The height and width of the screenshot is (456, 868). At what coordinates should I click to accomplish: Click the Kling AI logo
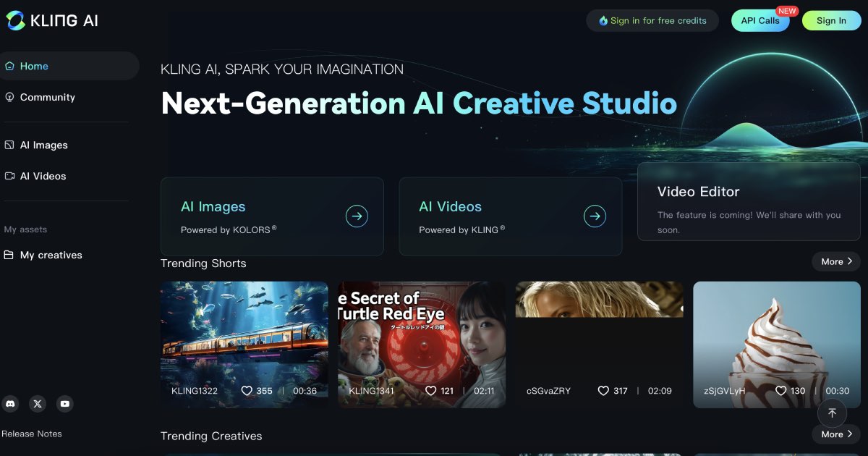tap(52, 20)
